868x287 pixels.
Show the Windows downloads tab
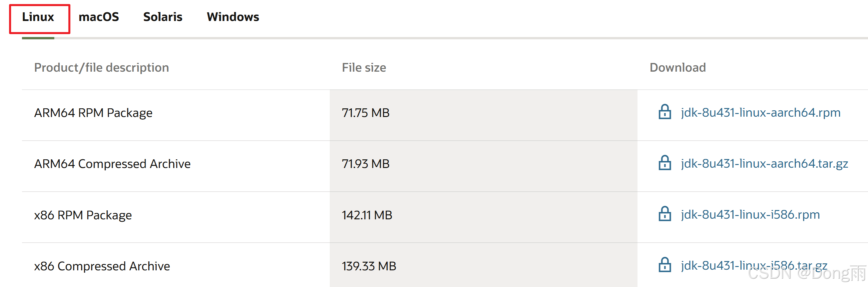[233, 17]
